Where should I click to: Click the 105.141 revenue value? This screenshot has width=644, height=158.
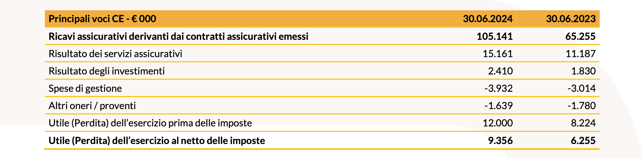495,36
